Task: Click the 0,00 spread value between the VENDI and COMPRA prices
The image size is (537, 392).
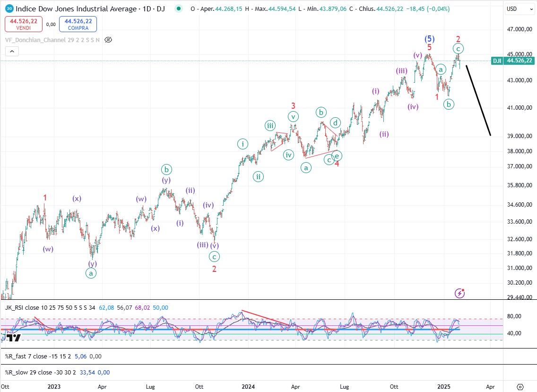Action: [51, 24]
